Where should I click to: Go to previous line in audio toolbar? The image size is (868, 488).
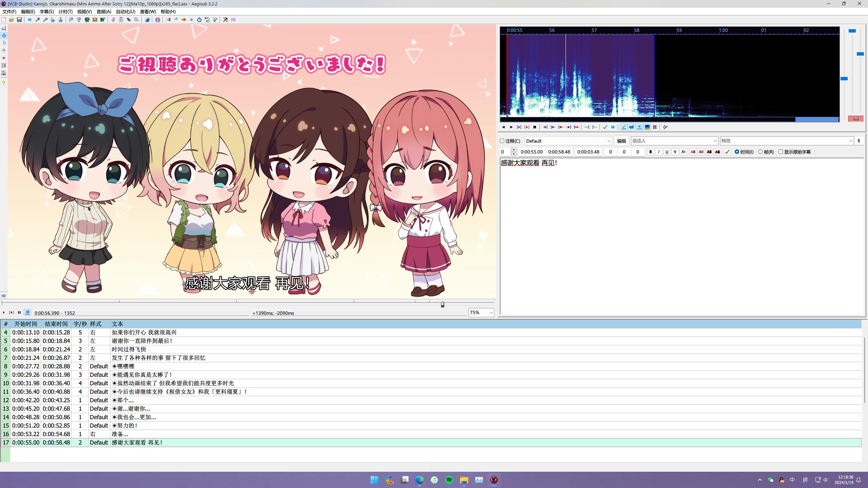(504, 127)
